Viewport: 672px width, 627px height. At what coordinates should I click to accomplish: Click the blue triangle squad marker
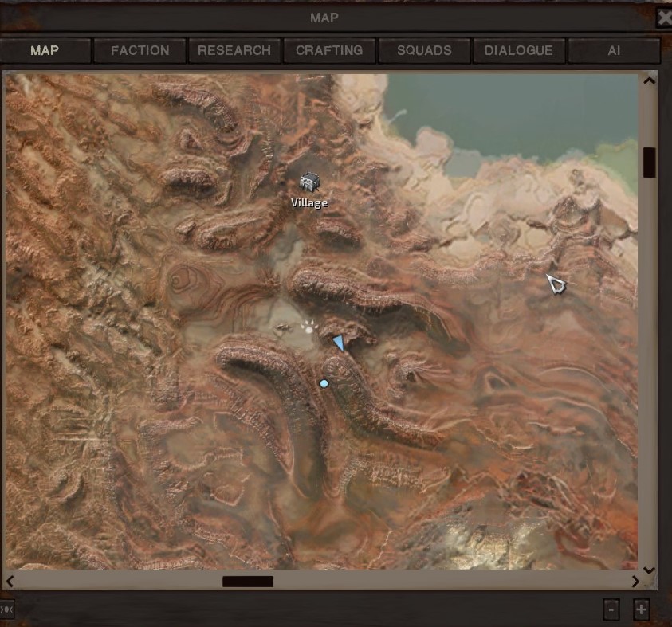coord(339,343)
